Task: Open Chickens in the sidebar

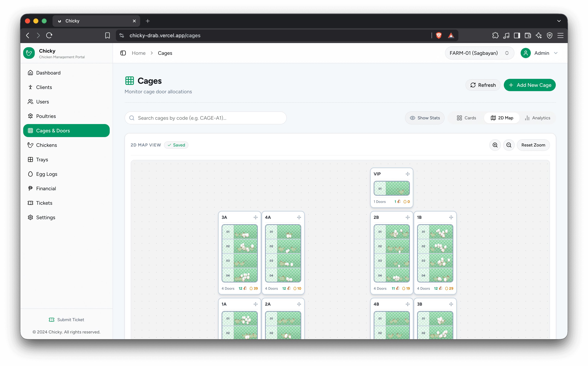Action: coord(66,145)
